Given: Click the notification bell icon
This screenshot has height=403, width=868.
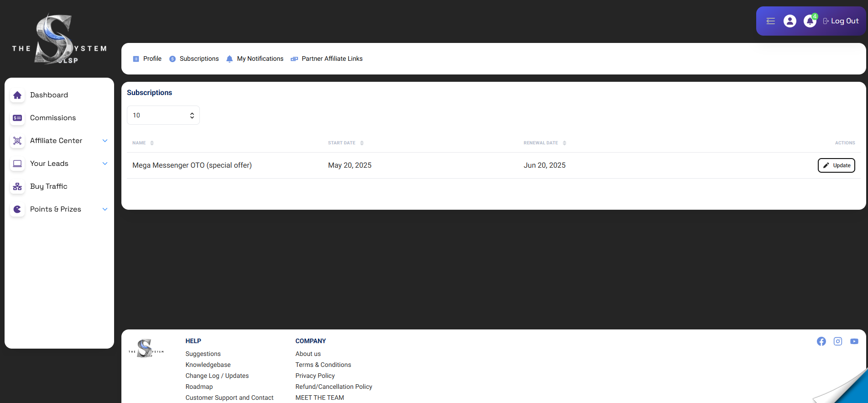Looking at the screenshot, I should tap(810, 21).
